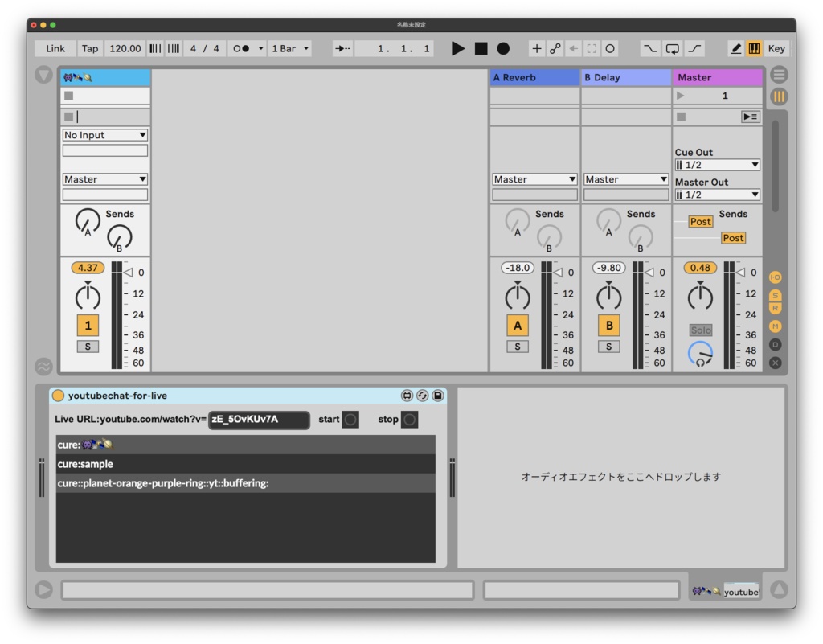
Task: Toggle Automation Arm icon
Action: [x=555, y=49]
